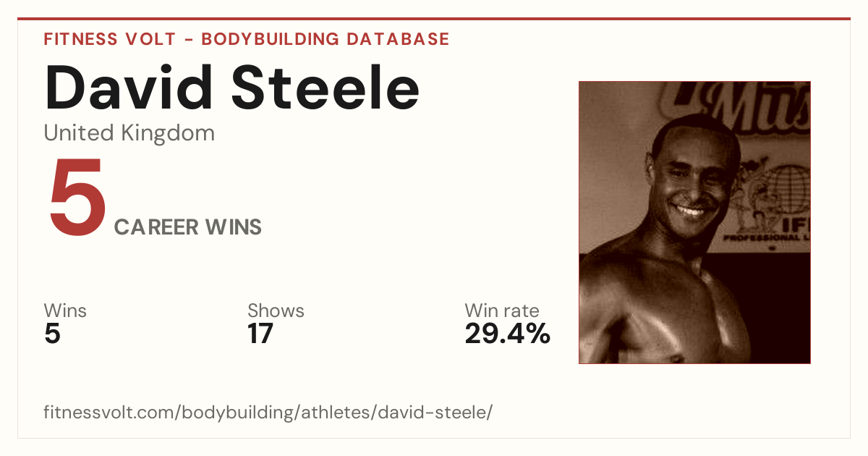
Task: Click the smiling face in the photo
Action: pyautogui.click(x=693, y=181)
